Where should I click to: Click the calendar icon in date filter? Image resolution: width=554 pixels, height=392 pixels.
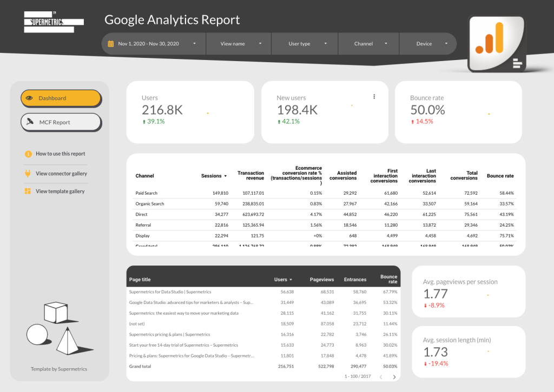pyautogui.click(x=110, y=44)
